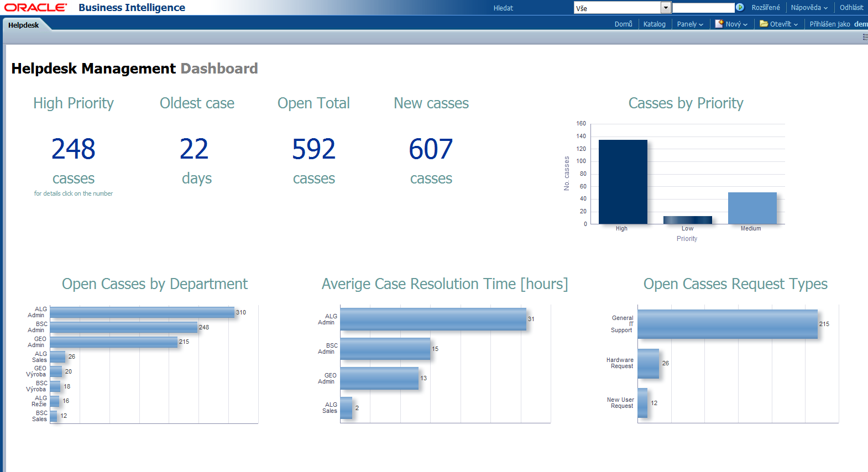868x472 pixels.
Task: Click the ALG Admin 31 hours bar
Action: [x=433, y=319]
